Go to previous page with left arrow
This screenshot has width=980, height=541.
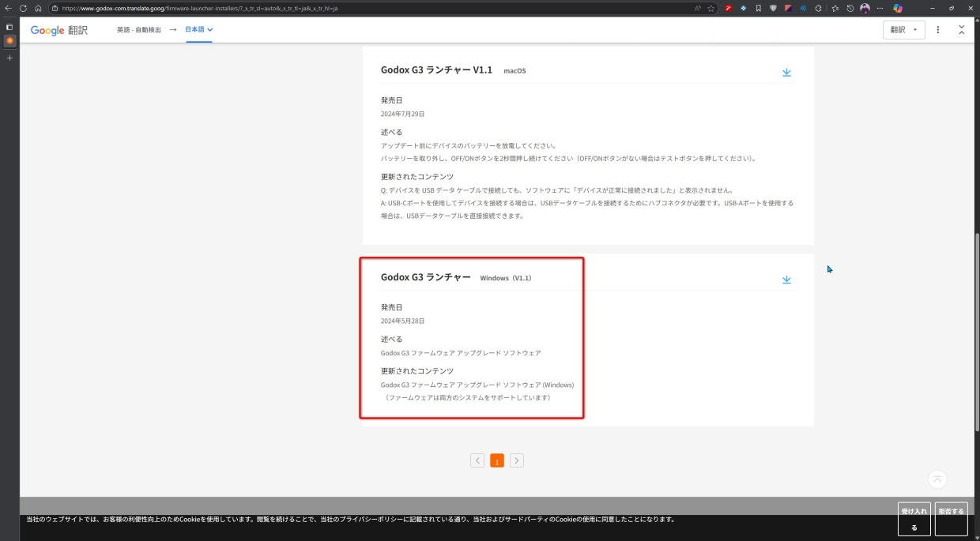477,460
